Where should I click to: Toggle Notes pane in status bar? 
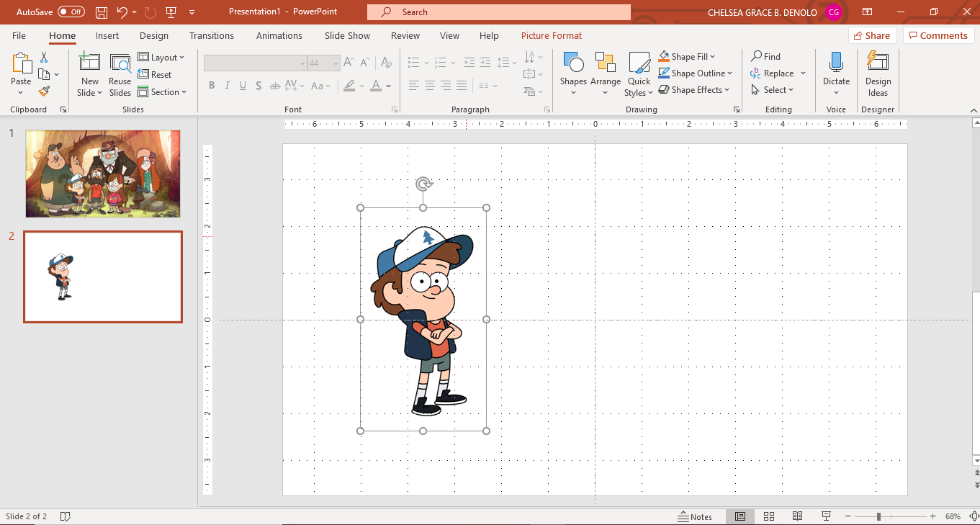pos(695,516)
